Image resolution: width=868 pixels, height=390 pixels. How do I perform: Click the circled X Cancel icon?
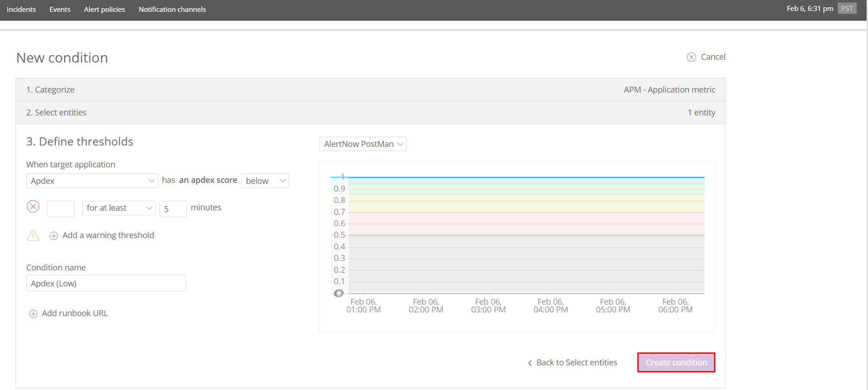[691, 57]
